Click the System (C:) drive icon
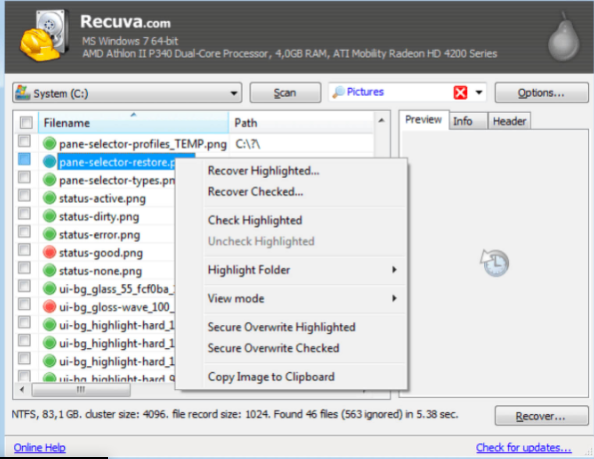This screenshot has width=594, height=459. pyautogui.click(x=23, y=93)
